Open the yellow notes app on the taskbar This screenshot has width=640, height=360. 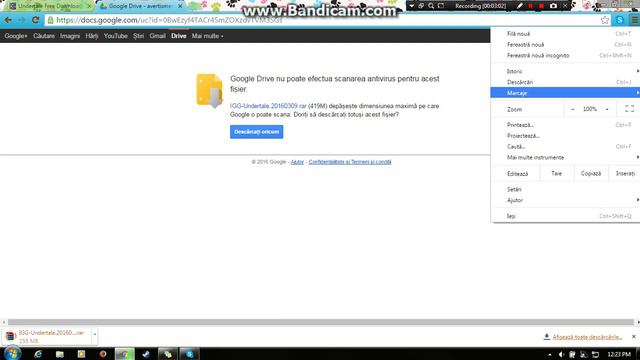click(81, 354)
